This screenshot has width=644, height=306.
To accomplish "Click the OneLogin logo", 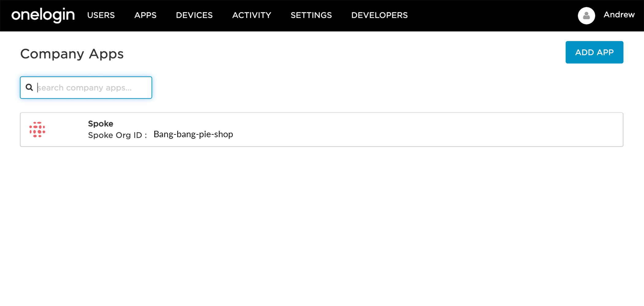I will 43,15.
